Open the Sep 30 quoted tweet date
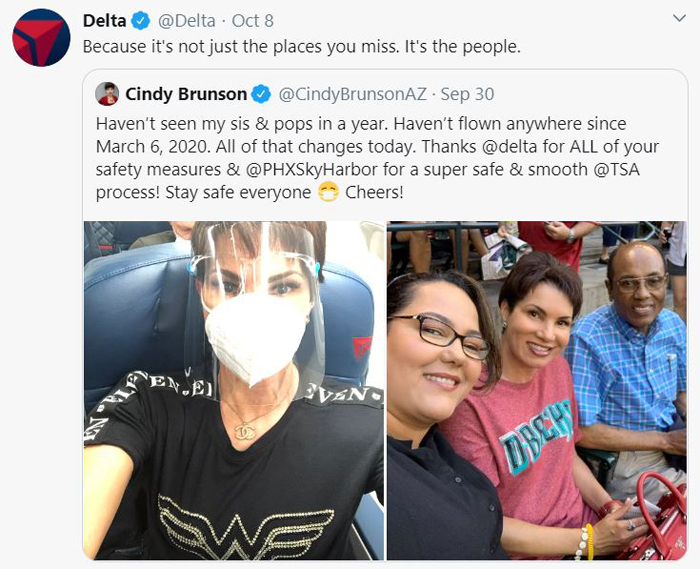Image resolution: width=700 pixels, height=569 pixels. 467,94
